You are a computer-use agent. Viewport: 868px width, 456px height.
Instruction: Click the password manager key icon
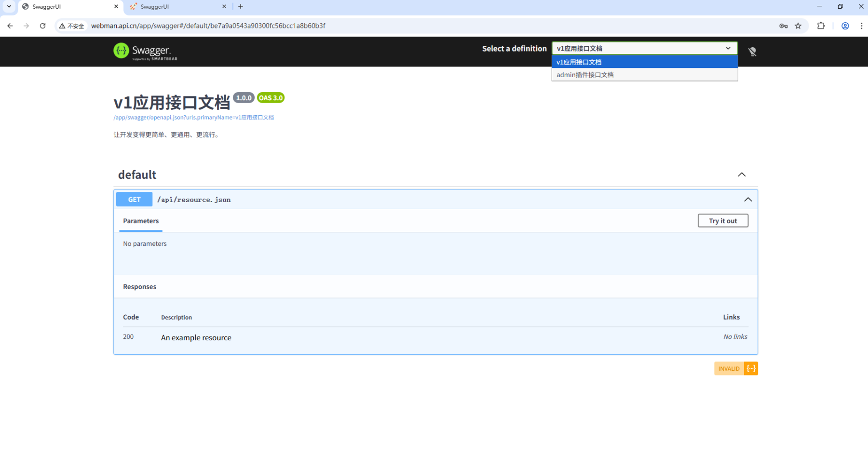[x=783, y=26]
